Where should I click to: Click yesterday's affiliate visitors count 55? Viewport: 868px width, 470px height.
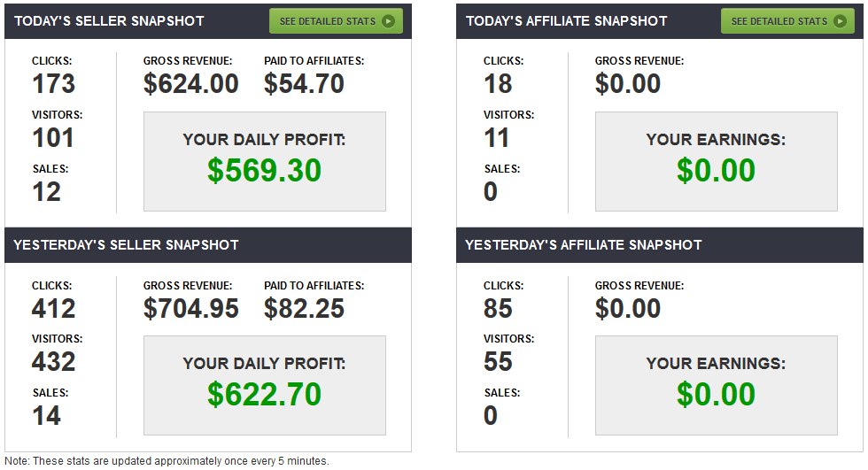coord(498,361)
